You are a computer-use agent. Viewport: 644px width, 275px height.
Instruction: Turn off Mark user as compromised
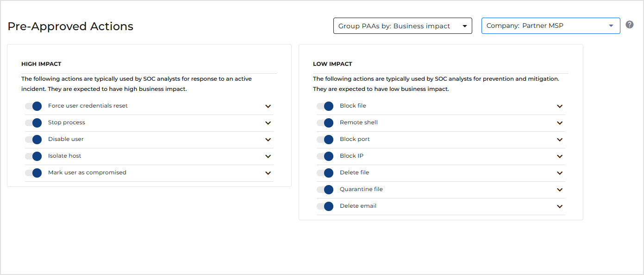(33, 173)
